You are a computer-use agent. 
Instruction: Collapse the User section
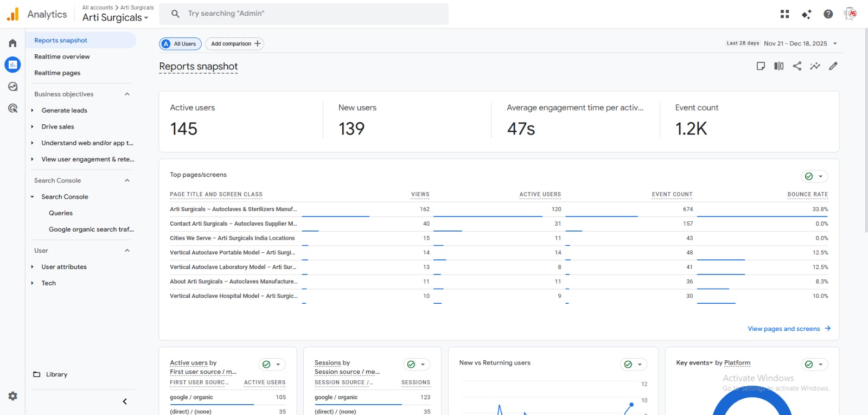[127, 250]
